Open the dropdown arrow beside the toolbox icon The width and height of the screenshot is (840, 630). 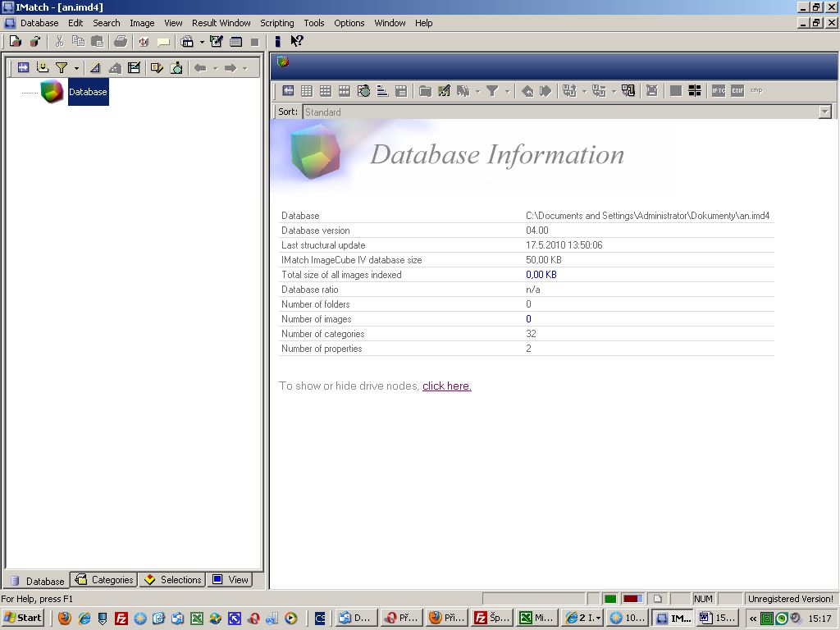[x=202, y=43]
